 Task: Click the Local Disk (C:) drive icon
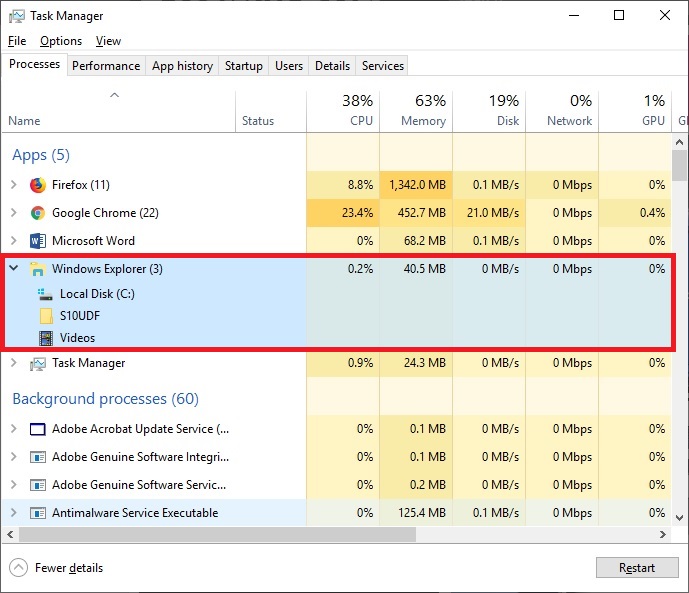[45, 294]
